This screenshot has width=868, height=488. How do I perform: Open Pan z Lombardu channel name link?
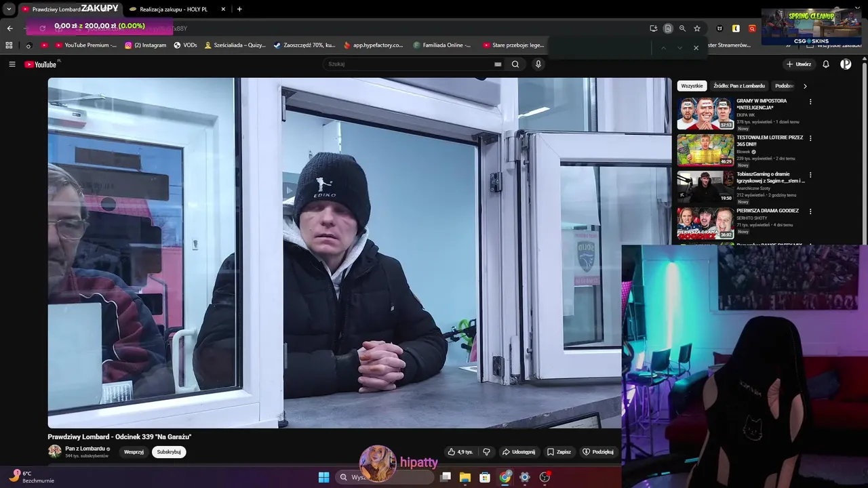click(x=85, y=449)
